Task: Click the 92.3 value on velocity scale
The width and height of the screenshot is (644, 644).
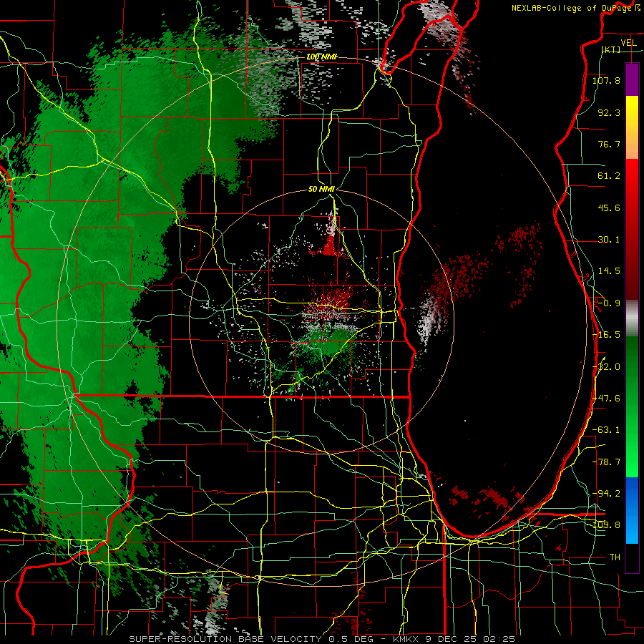Action: 609,112
